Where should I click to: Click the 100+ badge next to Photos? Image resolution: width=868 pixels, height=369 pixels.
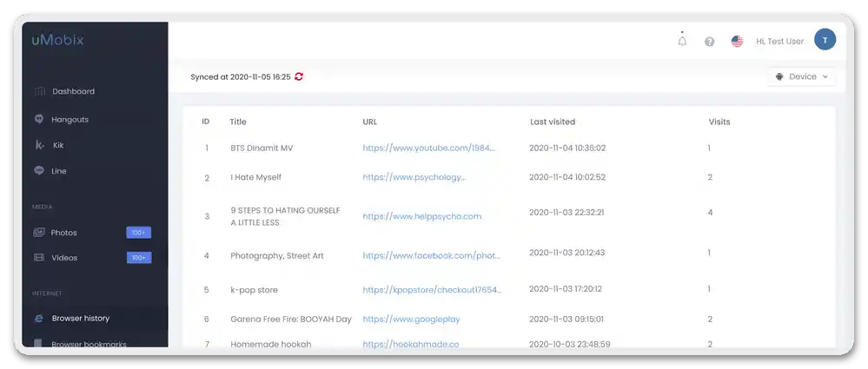(x=138, y=233)
